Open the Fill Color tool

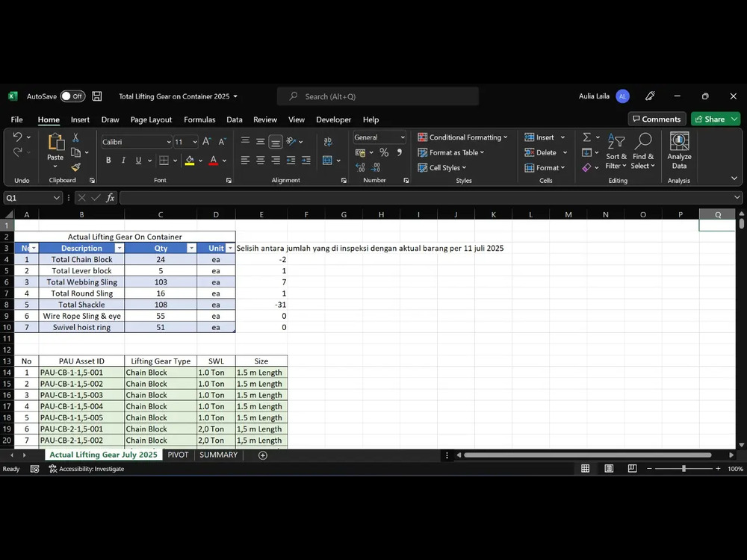pos(190,160)
